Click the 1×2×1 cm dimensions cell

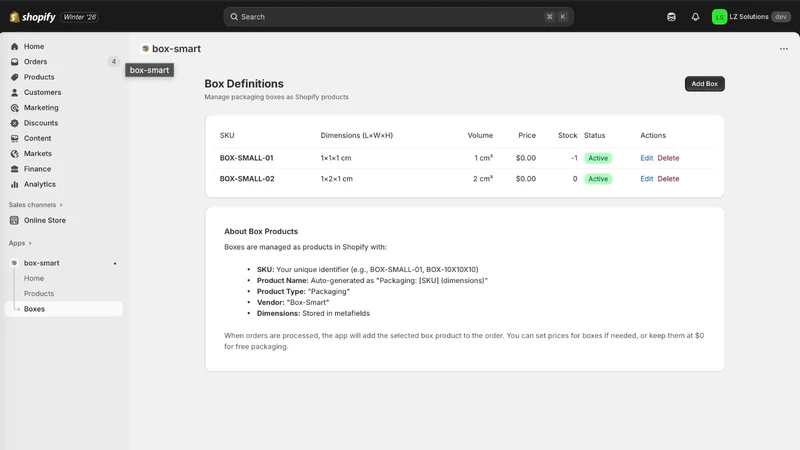[x=336, y=179]
